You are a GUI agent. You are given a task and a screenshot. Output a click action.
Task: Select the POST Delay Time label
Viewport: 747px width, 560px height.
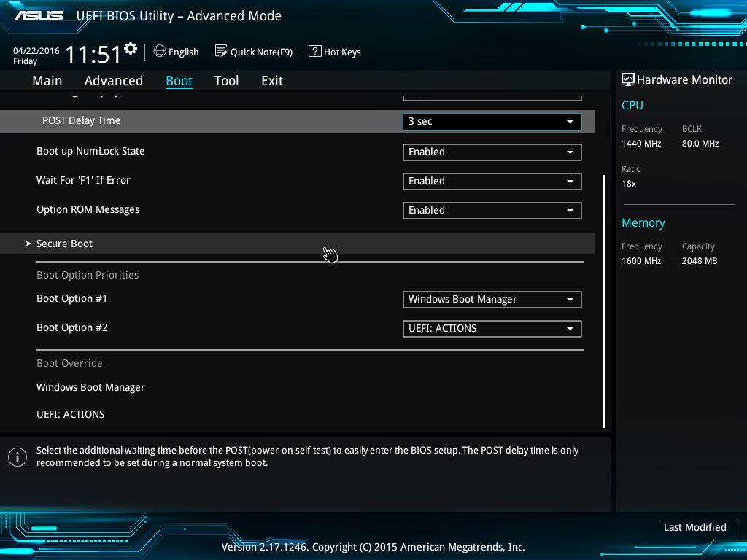82,120
